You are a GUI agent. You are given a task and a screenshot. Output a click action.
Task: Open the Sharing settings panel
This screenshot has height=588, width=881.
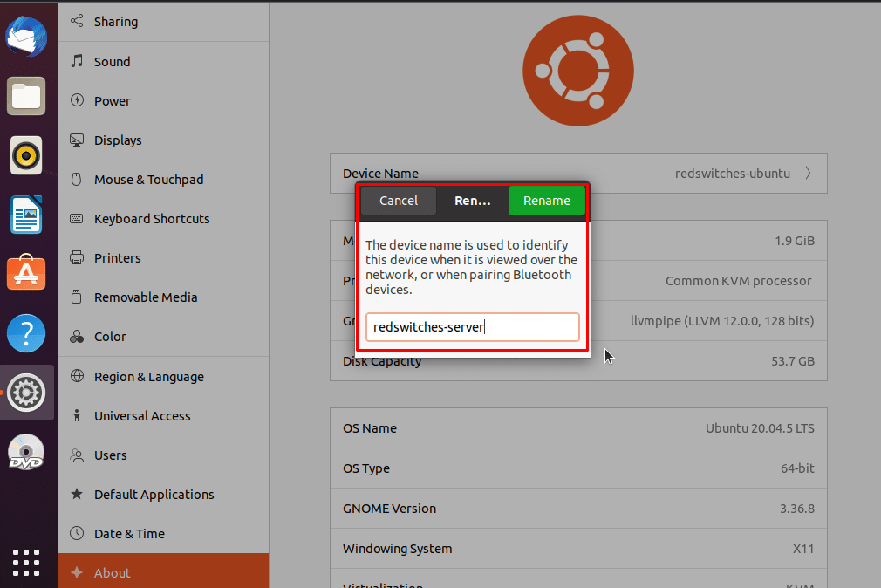click(163, 21)
